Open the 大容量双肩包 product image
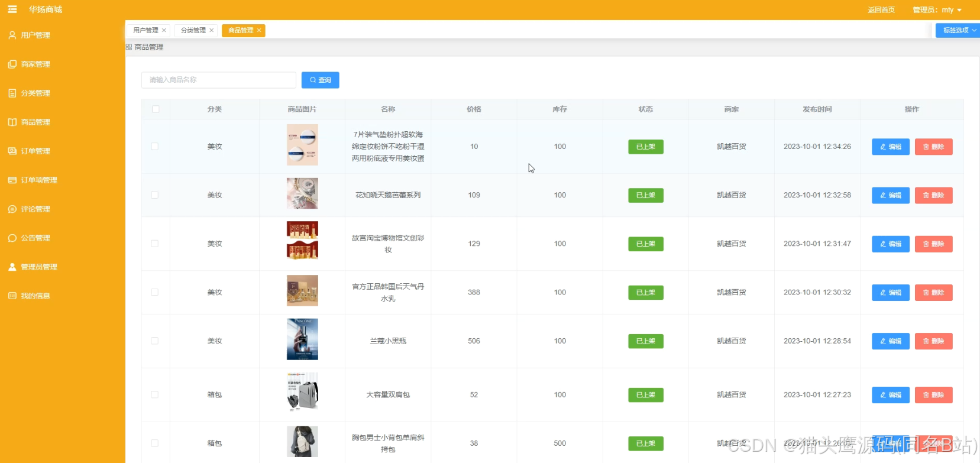Viewport: 980px width, 463px height. [302, 392]
